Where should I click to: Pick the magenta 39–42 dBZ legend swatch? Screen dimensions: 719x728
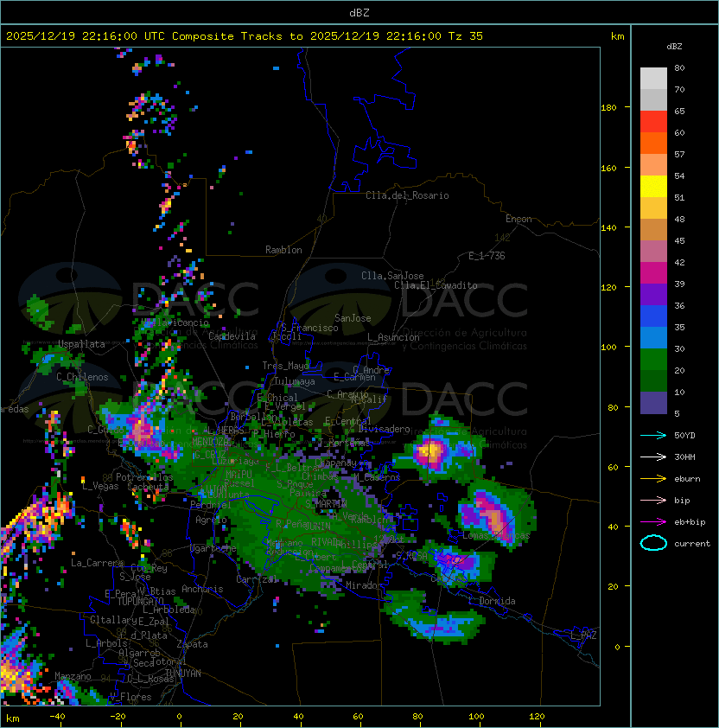coord(653,272)
